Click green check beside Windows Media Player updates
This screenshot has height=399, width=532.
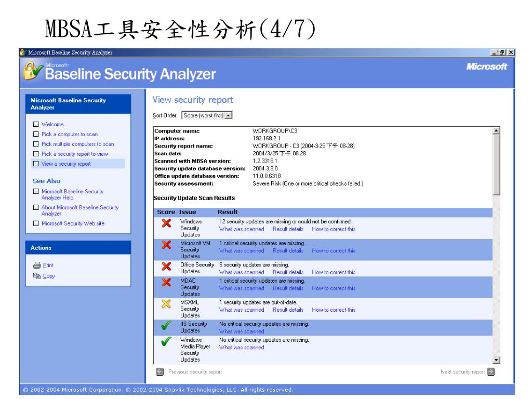pyautogui.click(x=166, y=341)
